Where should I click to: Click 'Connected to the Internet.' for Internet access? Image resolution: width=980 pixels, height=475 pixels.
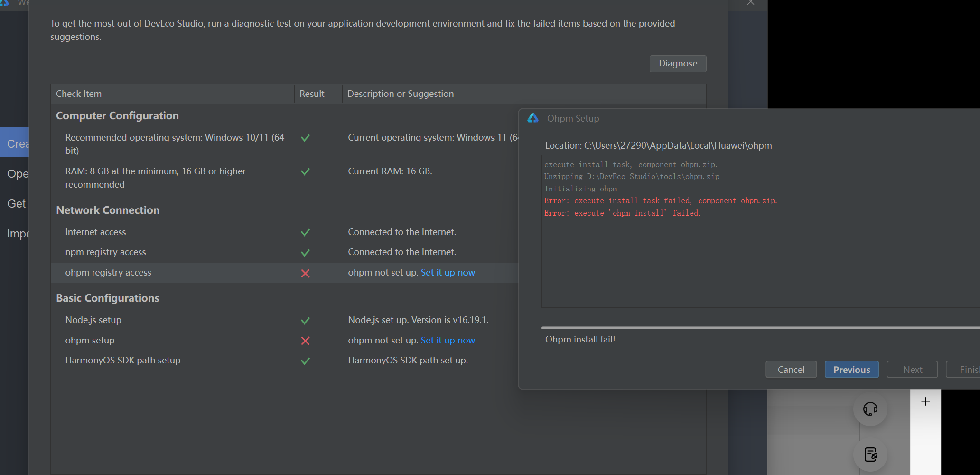(x=402, y=232)
